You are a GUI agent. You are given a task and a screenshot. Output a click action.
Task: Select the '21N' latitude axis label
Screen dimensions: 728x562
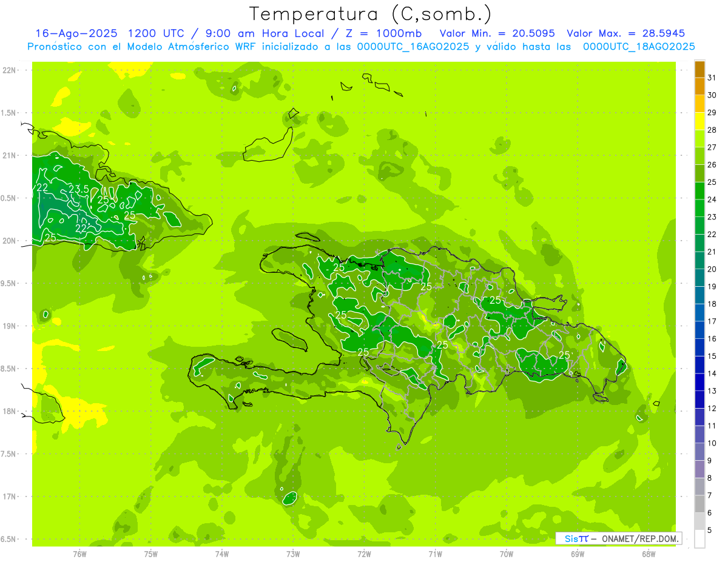tap(8, 156)
